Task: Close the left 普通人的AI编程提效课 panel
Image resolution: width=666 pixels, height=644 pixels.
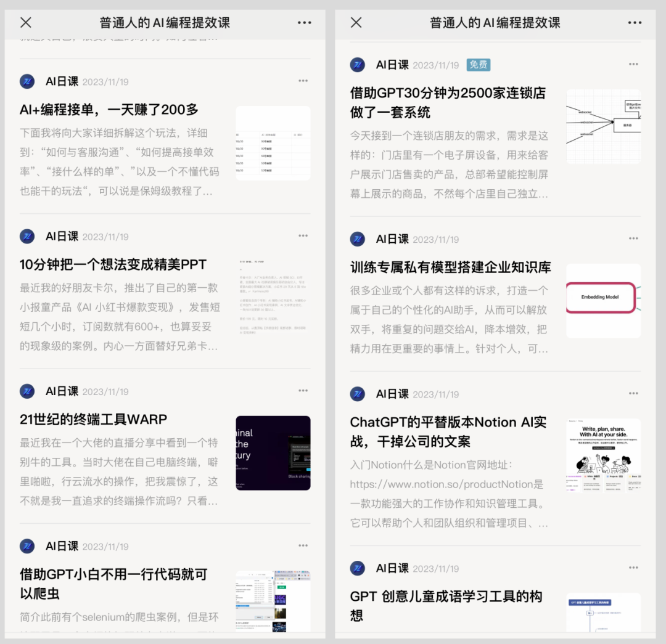Action: [x=26, y=23]
